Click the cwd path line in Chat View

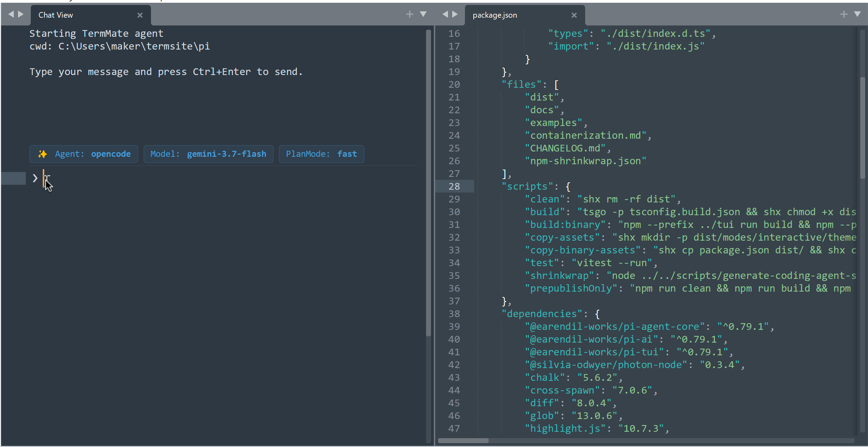coord(120,46)
